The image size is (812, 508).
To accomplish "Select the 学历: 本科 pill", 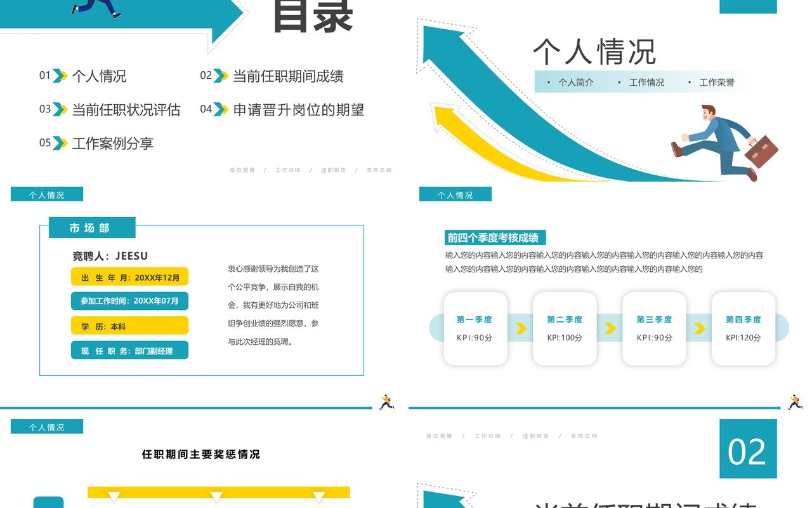I will [129, 326].
